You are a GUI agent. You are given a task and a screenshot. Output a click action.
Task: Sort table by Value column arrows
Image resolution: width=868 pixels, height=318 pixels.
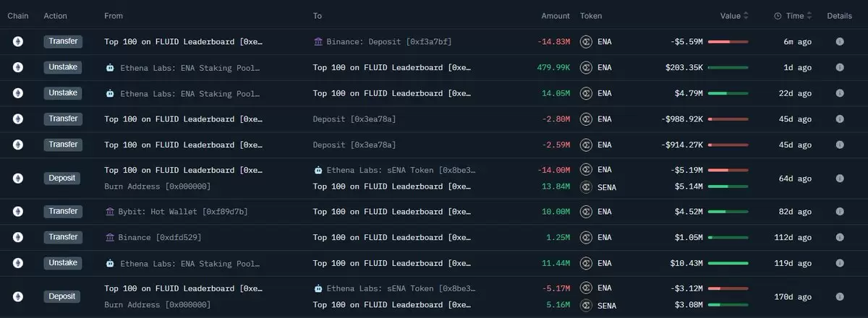746,16
